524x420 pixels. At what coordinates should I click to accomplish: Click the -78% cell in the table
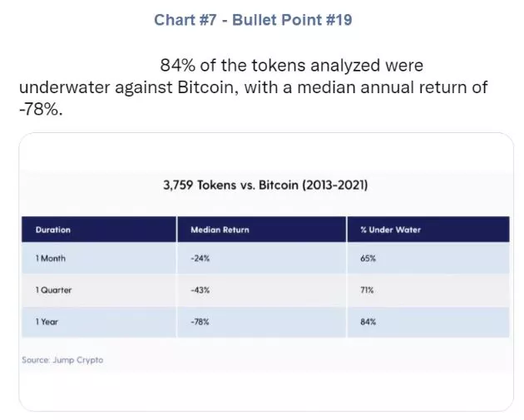point(200,322)
